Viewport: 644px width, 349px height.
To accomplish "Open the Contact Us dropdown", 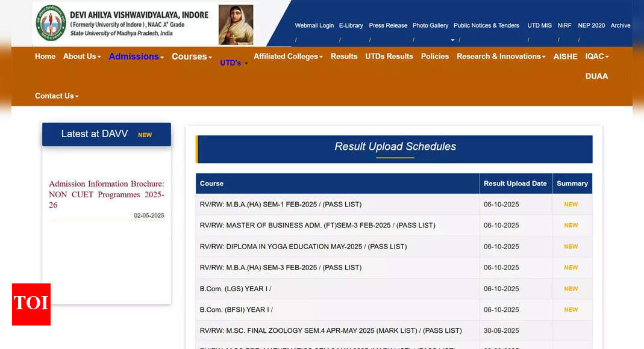I will 57,96.
